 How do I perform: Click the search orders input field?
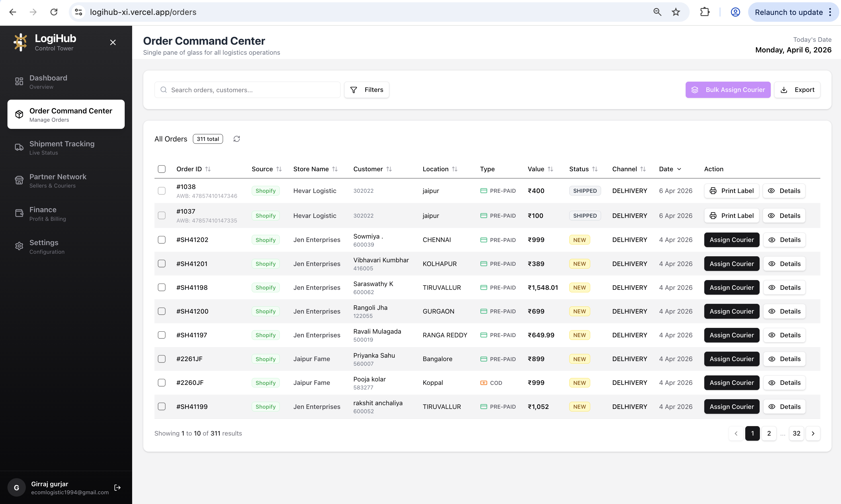(x=247, y=90)
